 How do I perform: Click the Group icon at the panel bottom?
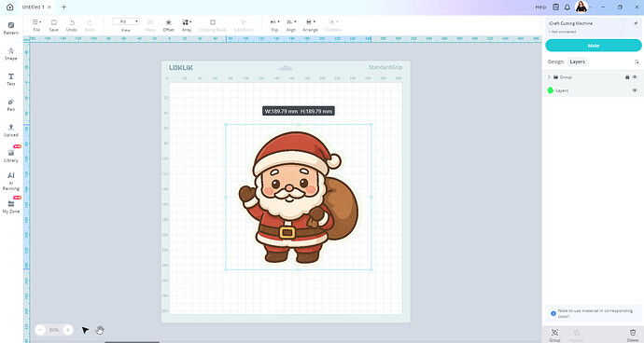click(x=555, y=335)
